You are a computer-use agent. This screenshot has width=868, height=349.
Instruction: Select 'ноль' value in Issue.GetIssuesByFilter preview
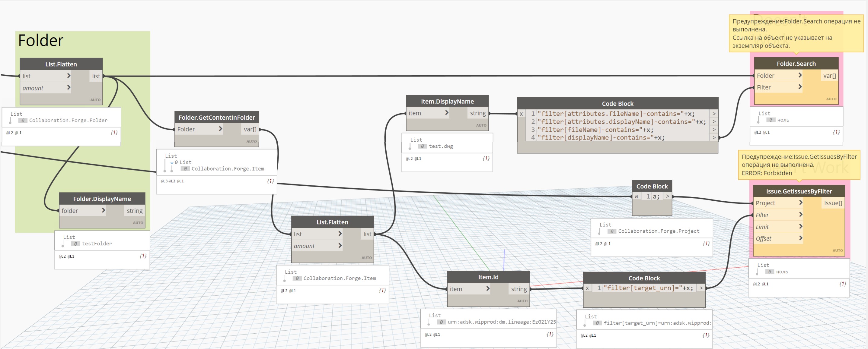pos(782,272)
